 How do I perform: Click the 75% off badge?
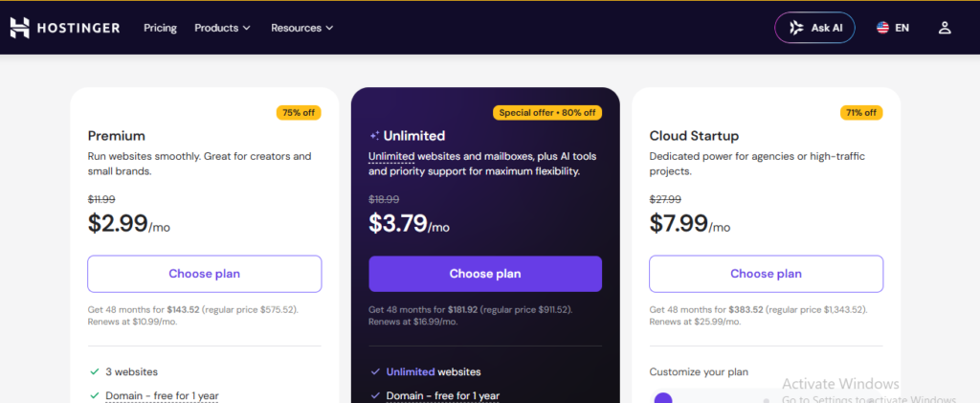(299, 112)
